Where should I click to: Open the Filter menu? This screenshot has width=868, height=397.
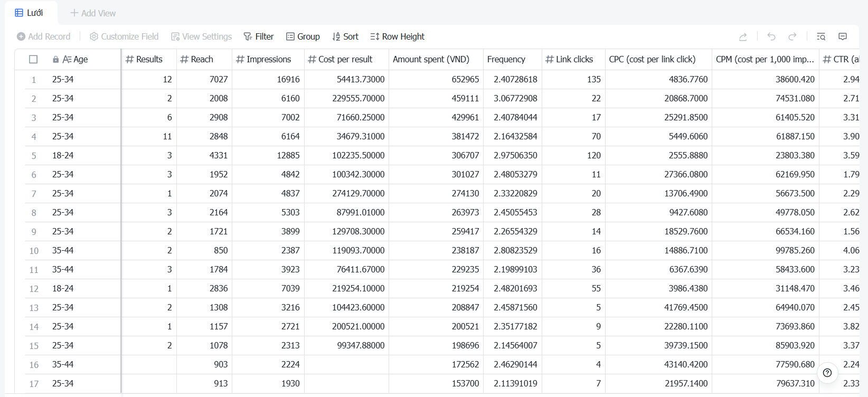259,36
